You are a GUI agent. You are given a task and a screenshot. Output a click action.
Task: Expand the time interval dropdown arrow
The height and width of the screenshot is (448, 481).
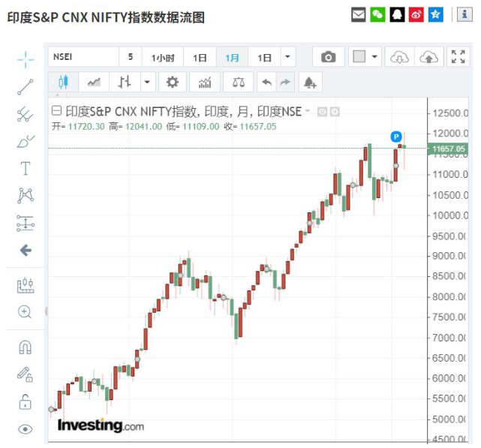coord(287,57)
